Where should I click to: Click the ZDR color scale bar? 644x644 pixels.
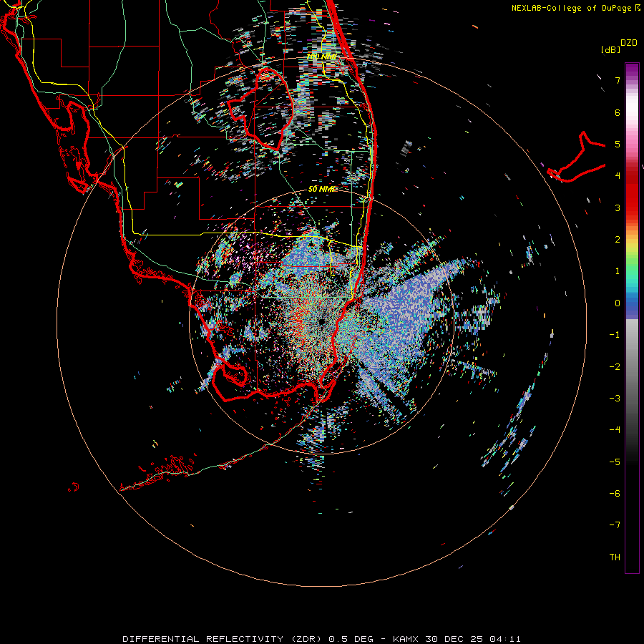(632, 318)
